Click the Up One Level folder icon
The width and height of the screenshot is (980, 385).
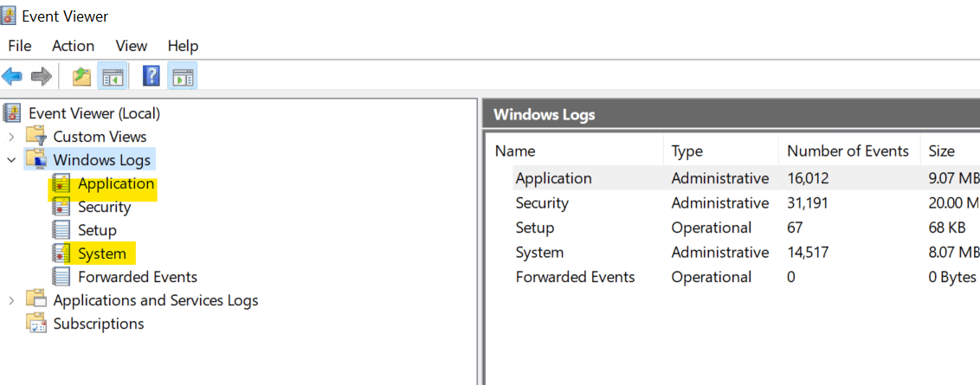[x=82, y=77]
